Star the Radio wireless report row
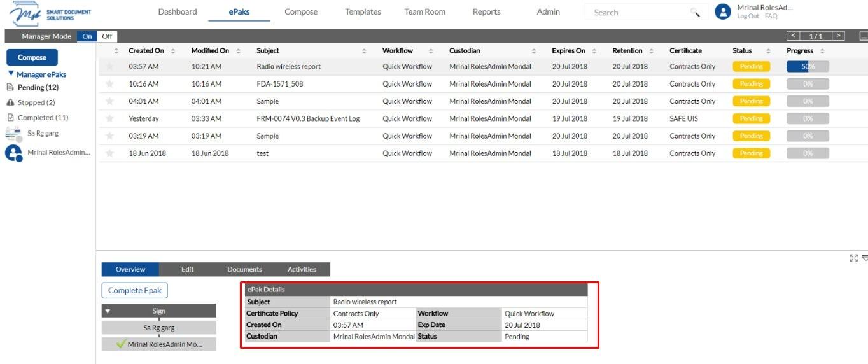The width and height of the screenshot is (868, 364). (109, 66)
